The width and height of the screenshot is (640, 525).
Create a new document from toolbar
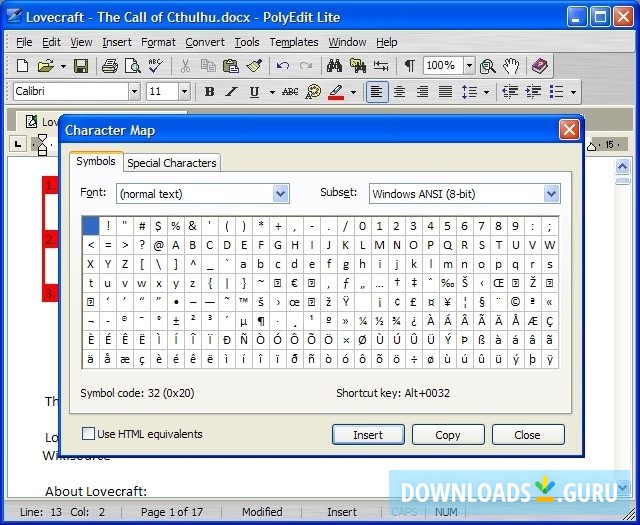[23, 66]
